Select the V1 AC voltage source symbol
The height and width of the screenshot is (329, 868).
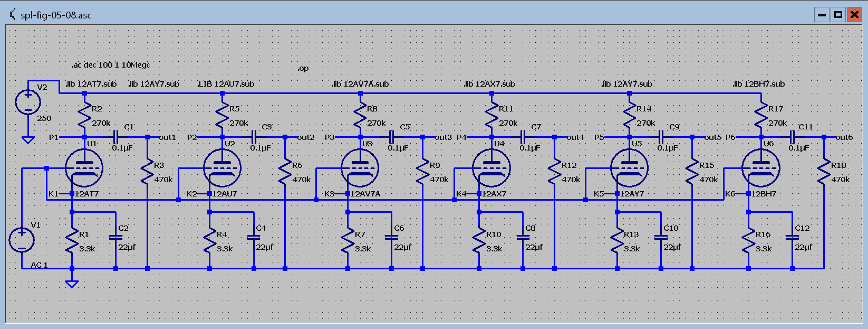[x=22, y=240]
